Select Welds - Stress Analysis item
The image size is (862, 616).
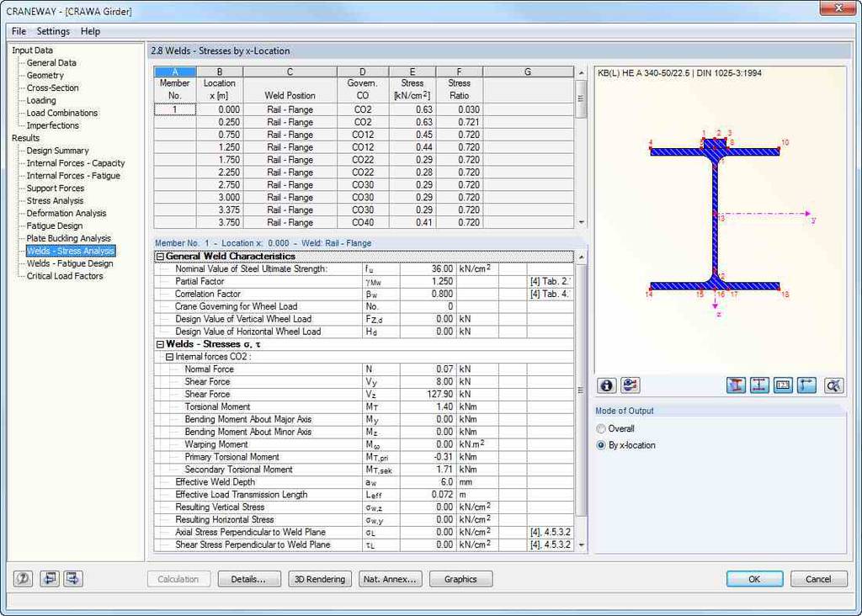[x=71, y=251]
